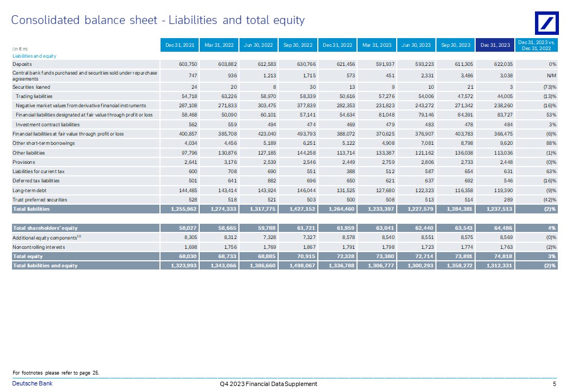Click the (73)% change in Securities loaned row
This screenshot has height=392, width=566.
tap(550, 87)
